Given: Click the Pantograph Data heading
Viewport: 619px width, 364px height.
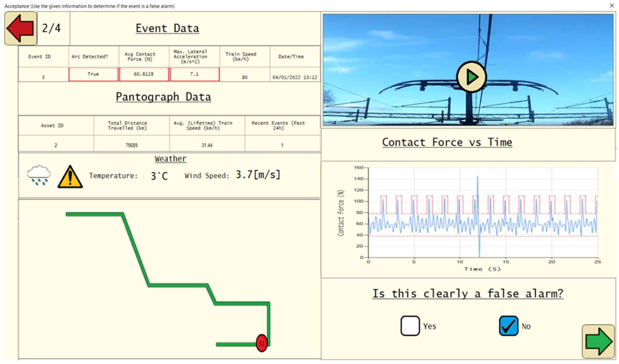Looking at the screenshot, I should point(163,97).
